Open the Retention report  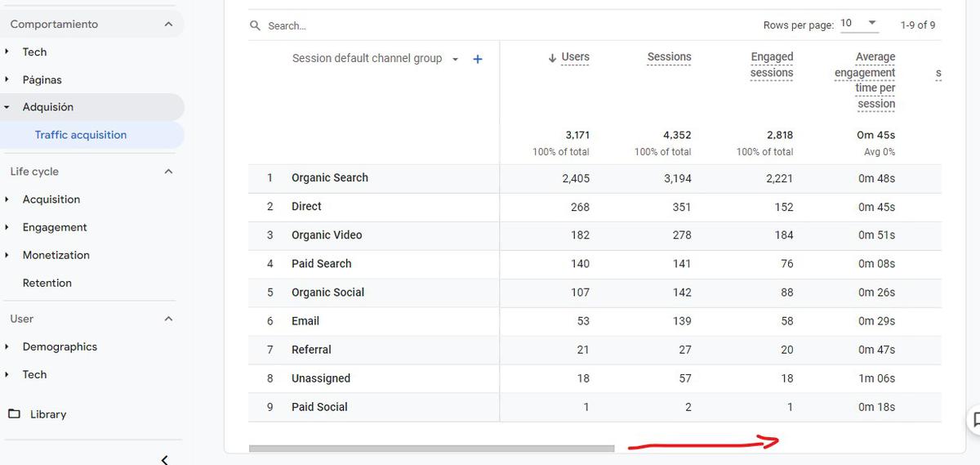(x=47, y=283)
